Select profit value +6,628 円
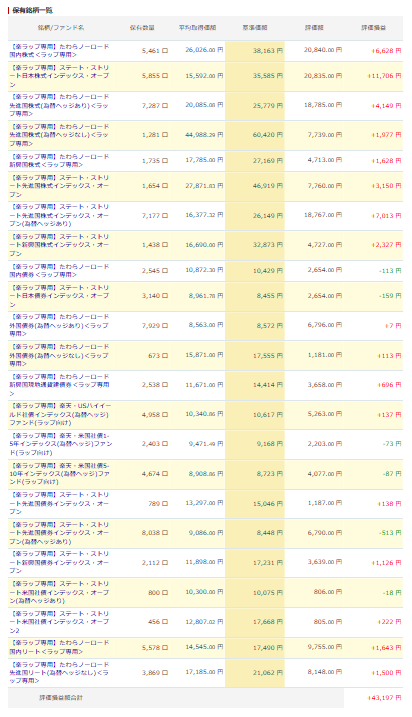This screenshot has width=412, height=717. [x=386, y=51]
